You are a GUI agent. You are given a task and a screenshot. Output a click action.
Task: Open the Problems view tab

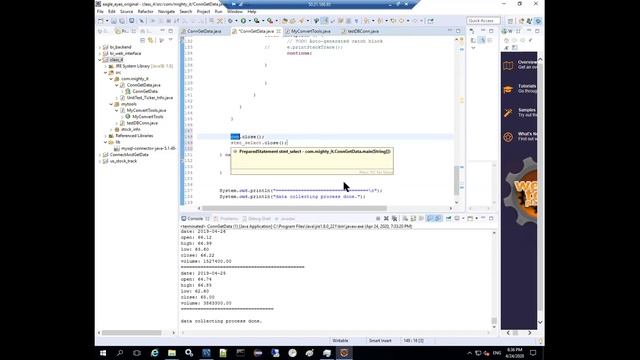point(226,219)
